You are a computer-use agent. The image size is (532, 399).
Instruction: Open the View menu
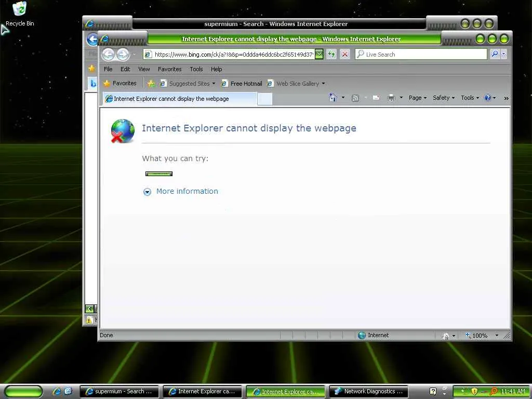click(x=144, y=69)
